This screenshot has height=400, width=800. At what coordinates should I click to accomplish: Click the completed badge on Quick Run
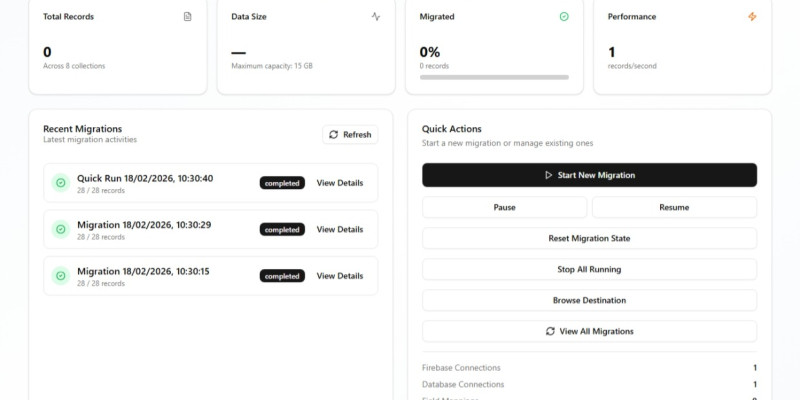(282, 183)
